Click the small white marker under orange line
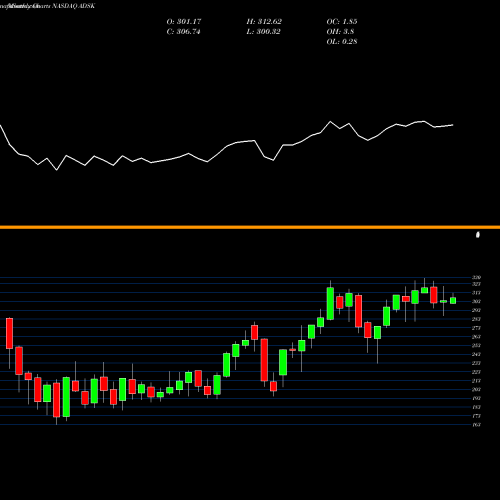The height and width of the screenshot is (500, 500). 478,235
